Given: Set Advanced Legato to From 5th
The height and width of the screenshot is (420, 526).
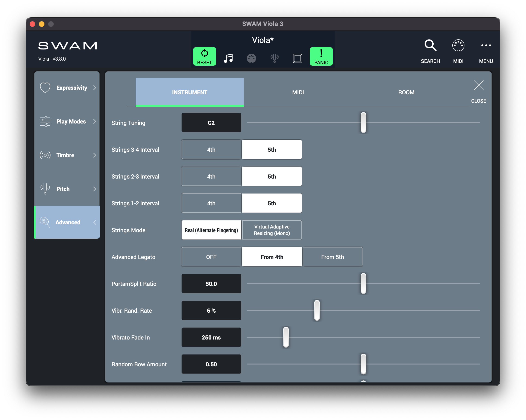Looking at the screenshot, I should pos(332,257).
